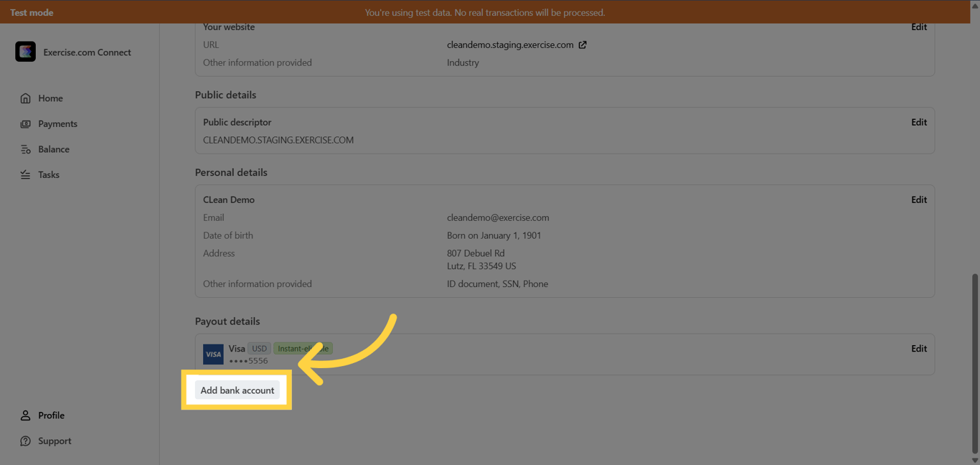Open external link icon beside website URL
This screenshot has height=465, width=980.
pyautogui.click(x=583, y=44)
